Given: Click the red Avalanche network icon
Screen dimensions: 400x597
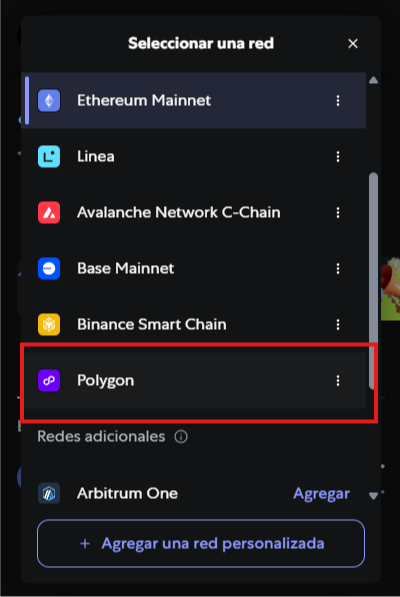Looking at the screenshot, I should click(49, 212).
